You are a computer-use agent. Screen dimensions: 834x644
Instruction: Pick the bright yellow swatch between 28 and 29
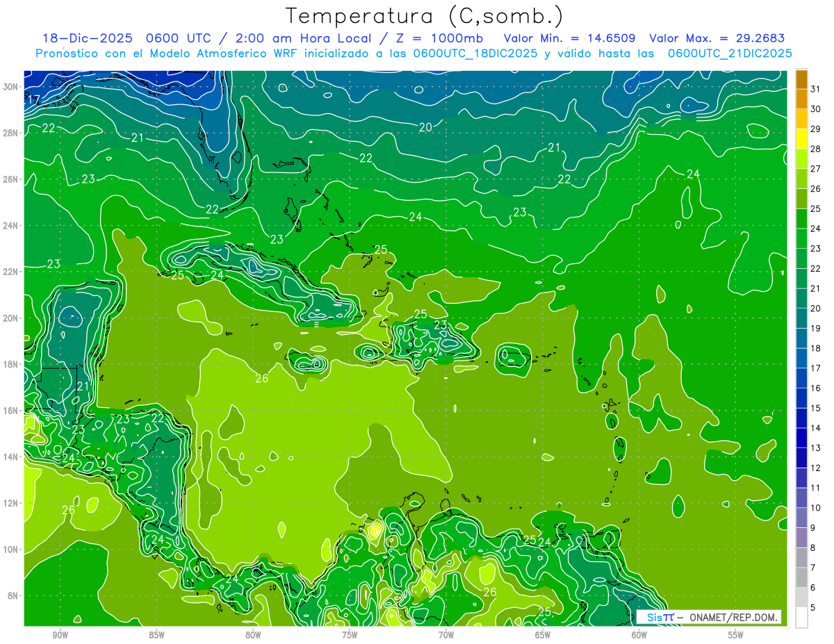(801, 139)
